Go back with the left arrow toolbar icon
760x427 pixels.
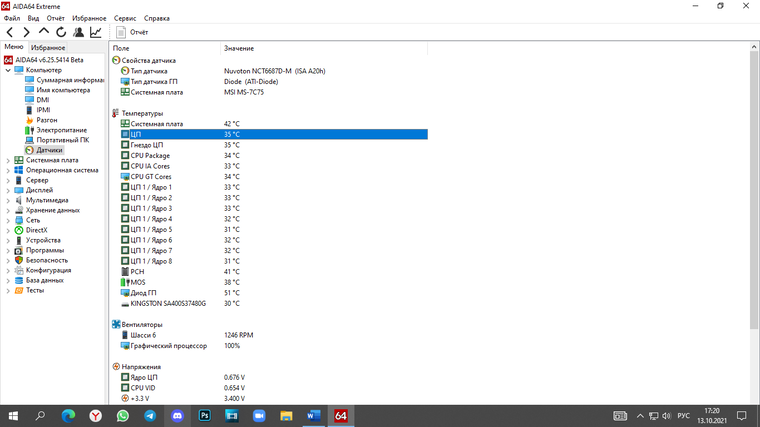(10, 32)
